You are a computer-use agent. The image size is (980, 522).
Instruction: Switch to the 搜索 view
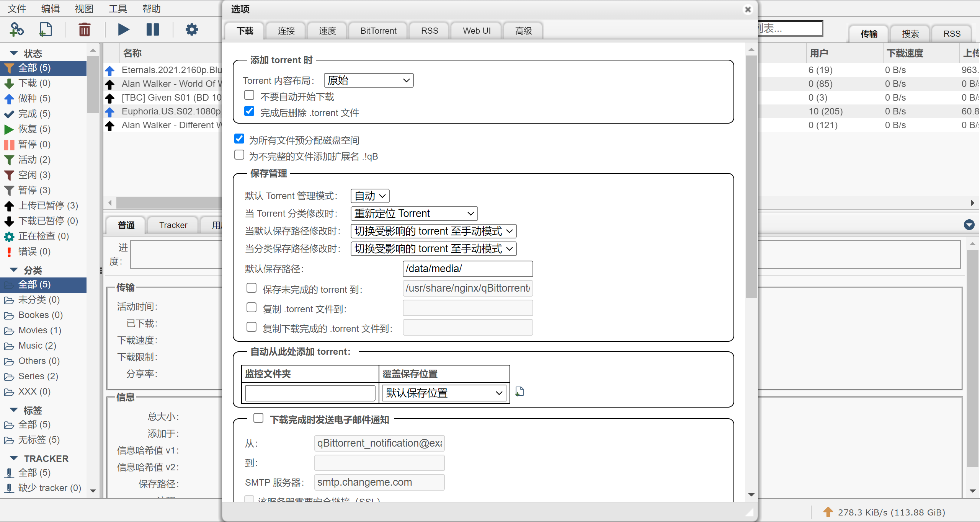tap(910, 34)
